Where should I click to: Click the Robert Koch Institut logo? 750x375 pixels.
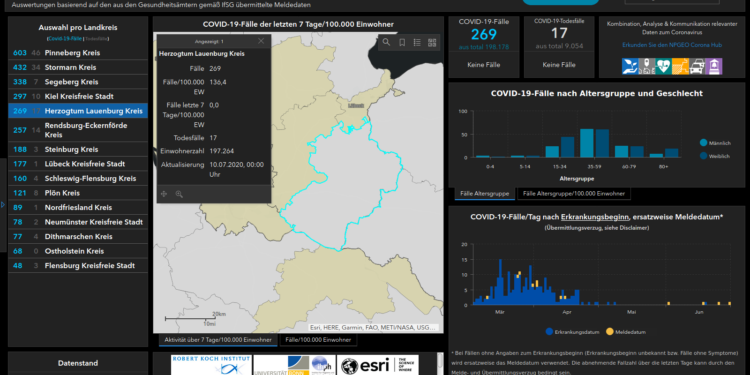[211, 364]
